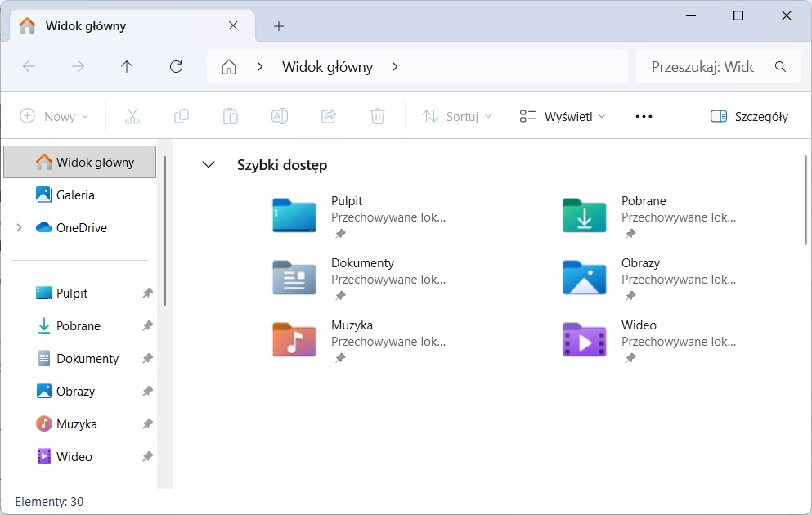Open a new tab with plus button
The width and height of the screenshot is (812, 515).
click(x=279, y=26)
